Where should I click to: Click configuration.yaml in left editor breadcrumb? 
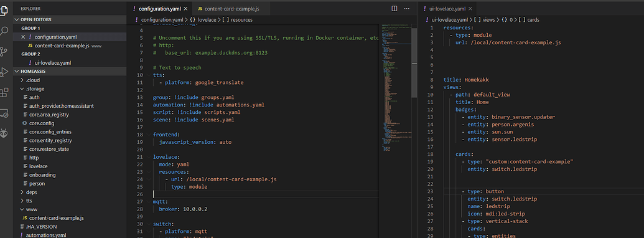pyautogui.click(x=162, y=20)
